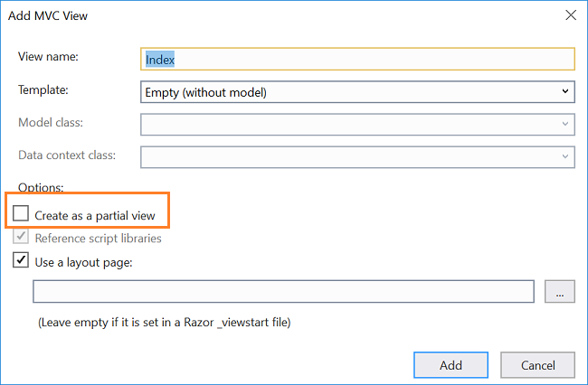Toggle Reference script libraries checkbox
The height and width of the screenshot is (385, 588).
tap(21, 239)
